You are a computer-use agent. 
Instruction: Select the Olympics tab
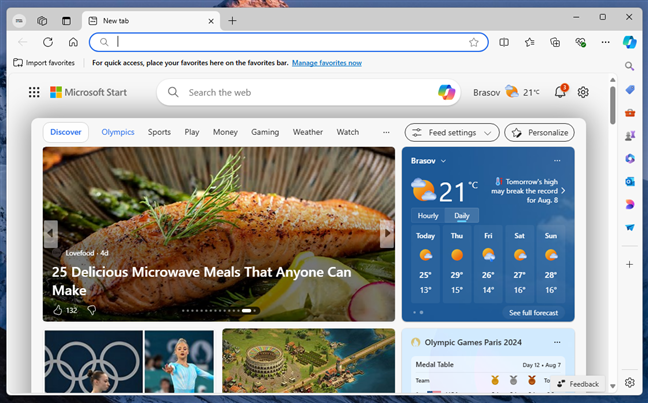click(118, 132)
